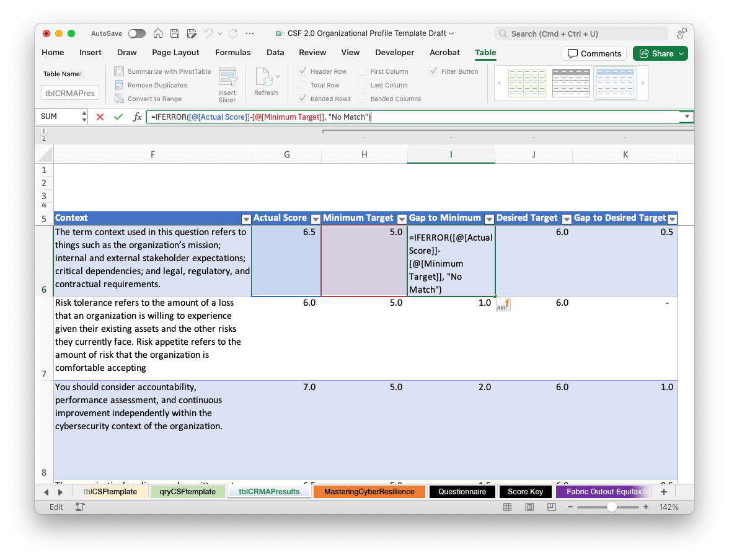Switch to the qryCSFtemplate sheet
Screen dimensions: 729x560
[187, 492]
